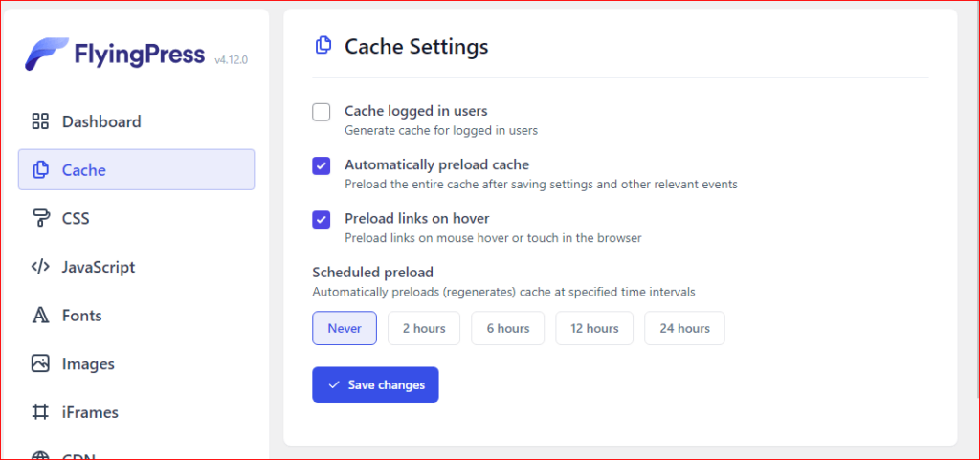Image resolution: width=980 pixels, height=460 pixels.
Task: Click the Dashboard grid icon
Action: pos(40,121)
